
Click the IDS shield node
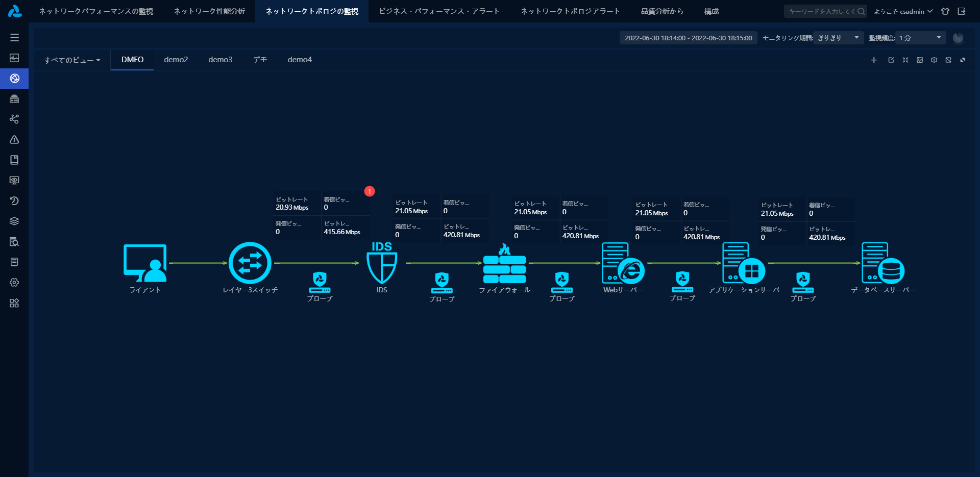coord(382,264)
